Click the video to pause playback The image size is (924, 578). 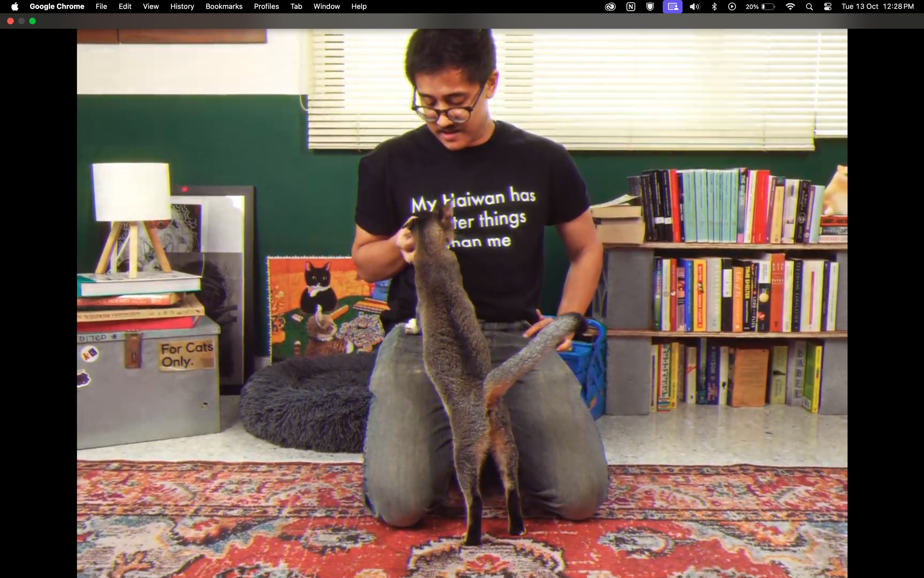tap(462, 303)
